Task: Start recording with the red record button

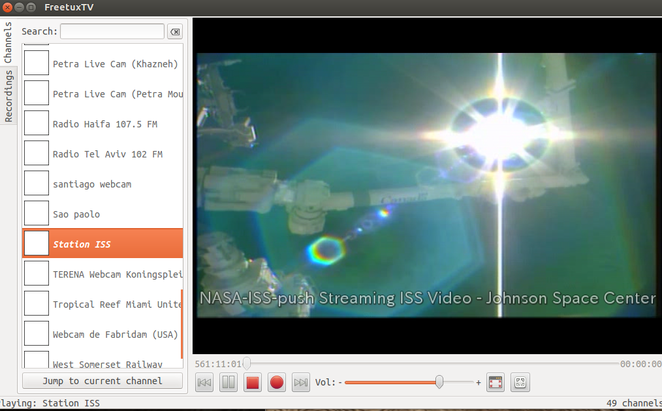Action: tap(277, 383)
